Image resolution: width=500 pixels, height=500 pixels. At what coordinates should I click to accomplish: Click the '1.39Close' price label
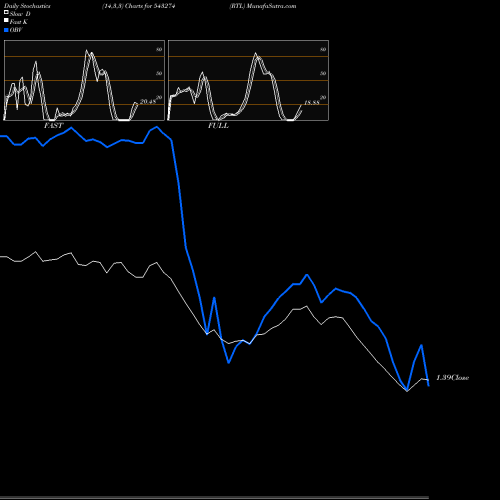(453, 378)
